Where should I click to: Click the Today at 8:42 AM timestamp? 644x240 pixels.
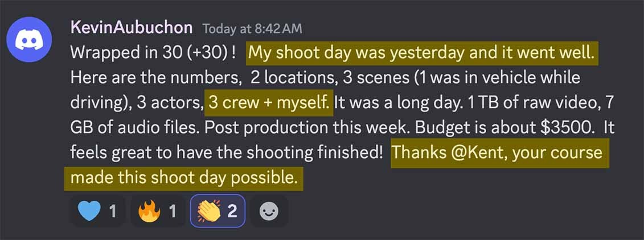click(x=252, y=28)
